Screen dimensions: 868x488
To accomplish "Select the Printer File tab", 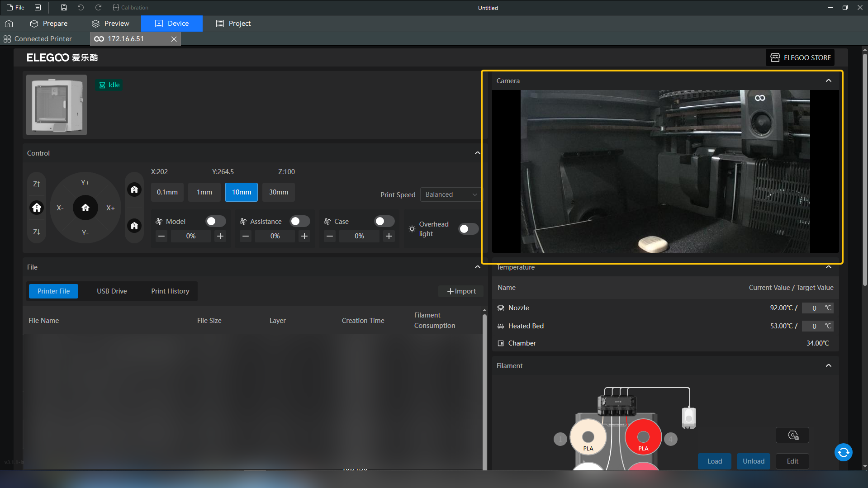I will click(x=53, y=291).
